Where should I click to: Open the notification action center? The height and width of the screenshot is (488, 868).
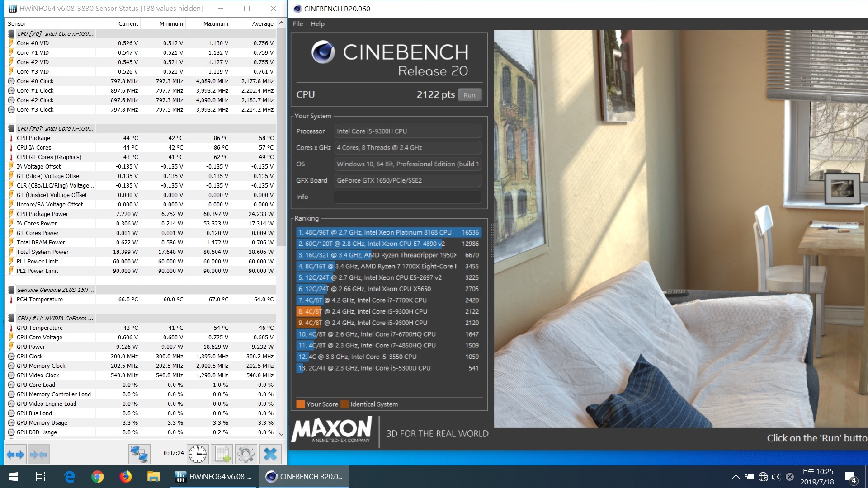pyautogui.click(x=850, y=477)
